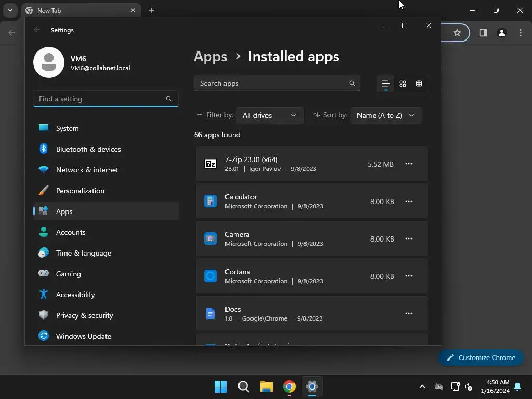This screenshot has width=532, height=399.
Task: Open more options for Calculator
Action: pyautogui.click(x=409, y=201)
